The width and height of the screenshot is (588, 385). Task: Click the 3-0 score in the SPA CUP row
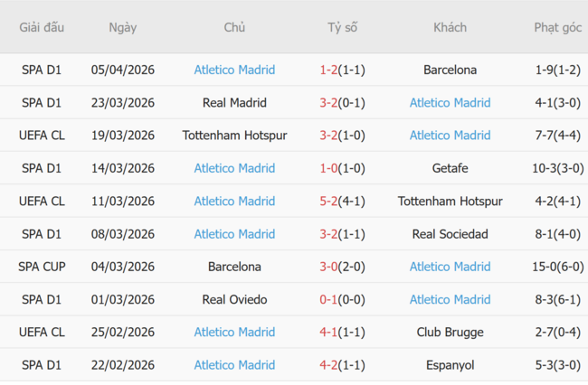(328, 267)
